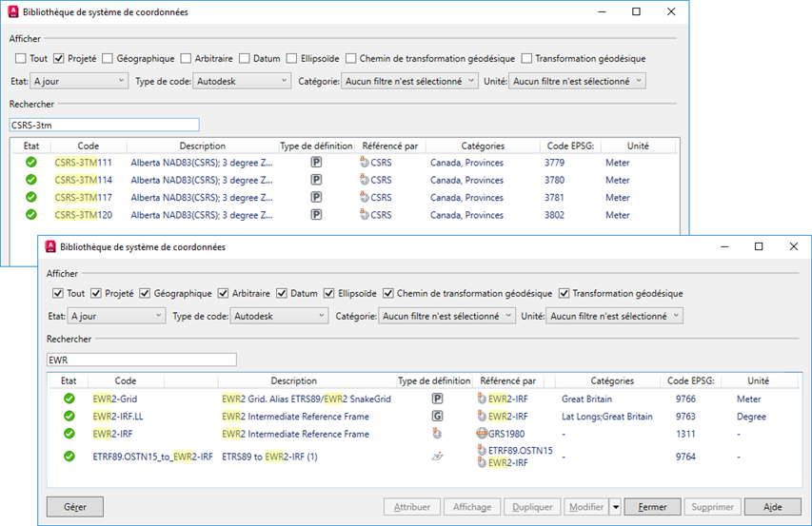
Task: Sort by Unité column header in back window
Action: (638, 146)
